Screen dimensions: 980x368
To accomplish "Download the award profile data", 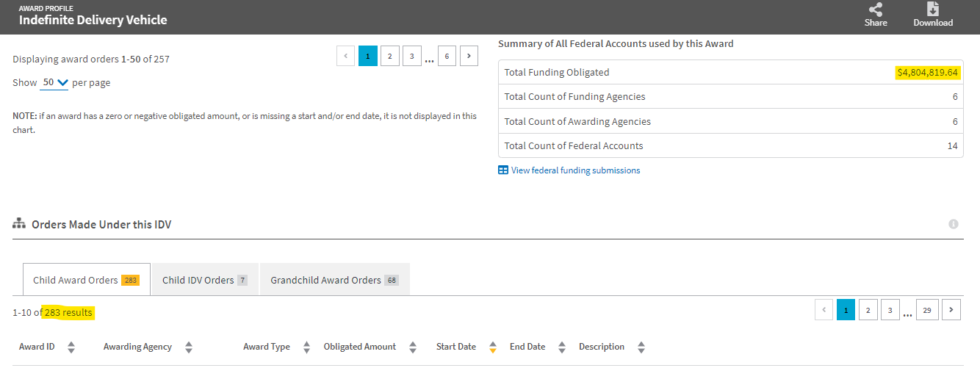I will click(x=933, y=15).
